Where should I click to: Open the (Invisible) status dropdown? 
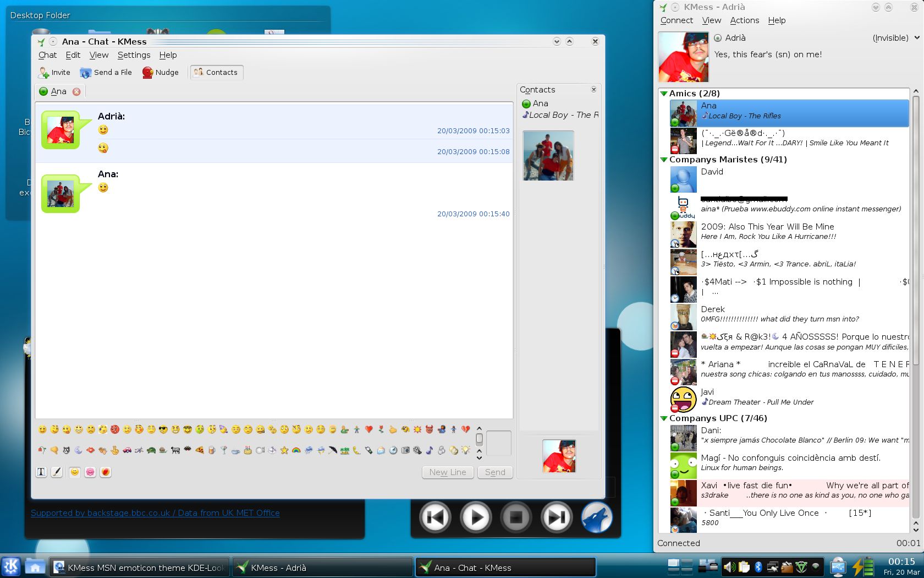(x=896, y=38)
